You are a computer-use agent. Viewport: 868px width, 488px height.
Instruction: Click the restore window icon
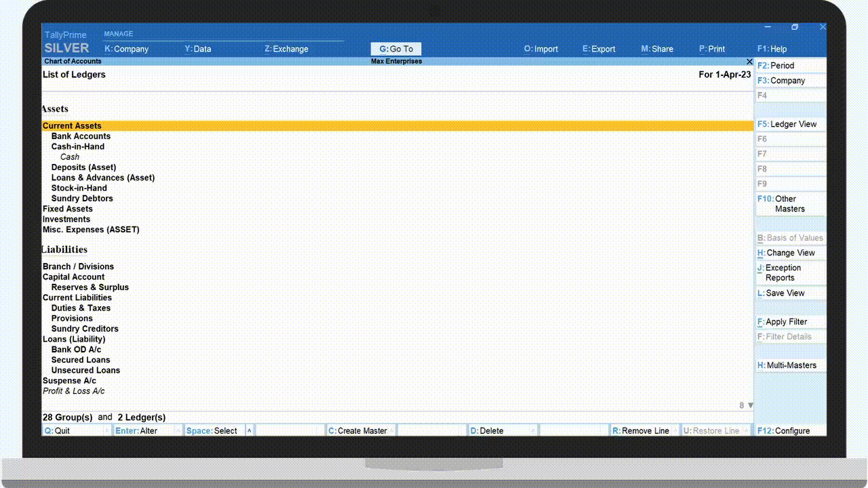click(x=795, y=28)
